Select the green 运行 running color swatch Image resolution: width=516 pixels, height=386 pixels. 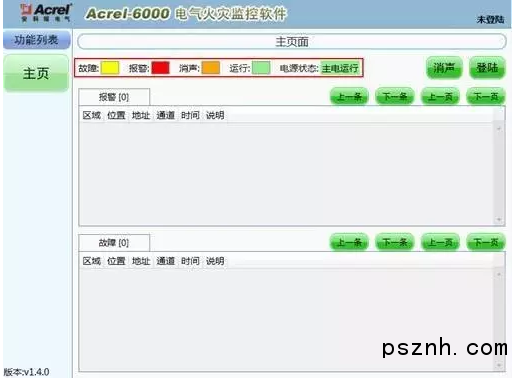[261, 68]
